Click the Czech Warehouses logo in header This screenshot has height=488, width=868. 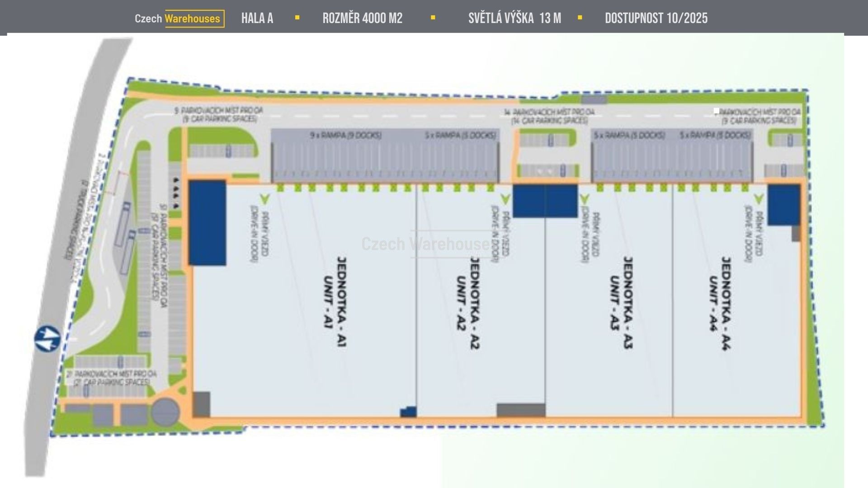point(179,19)
